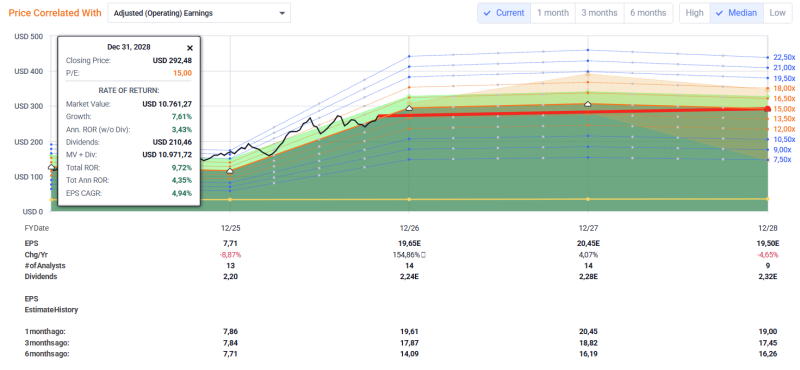Select the High estimate option
Screen dimensions: 800x370
coord(694,13)
